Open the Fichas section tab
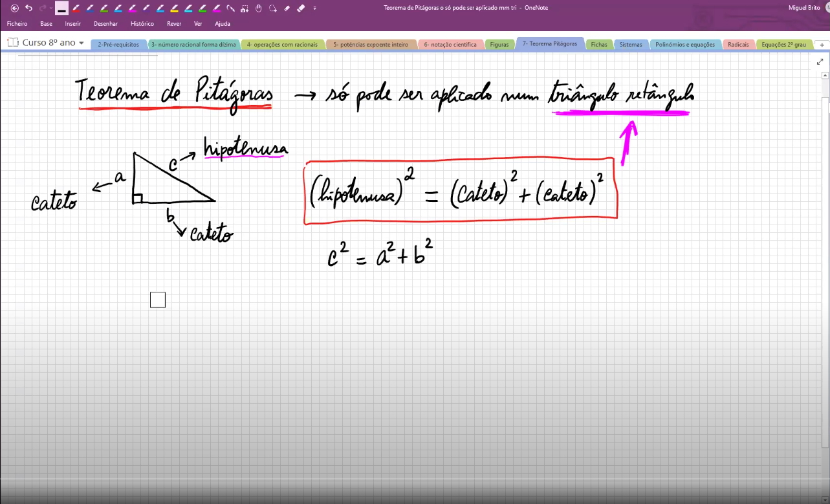The image size is (830, 504). [599, 45]
